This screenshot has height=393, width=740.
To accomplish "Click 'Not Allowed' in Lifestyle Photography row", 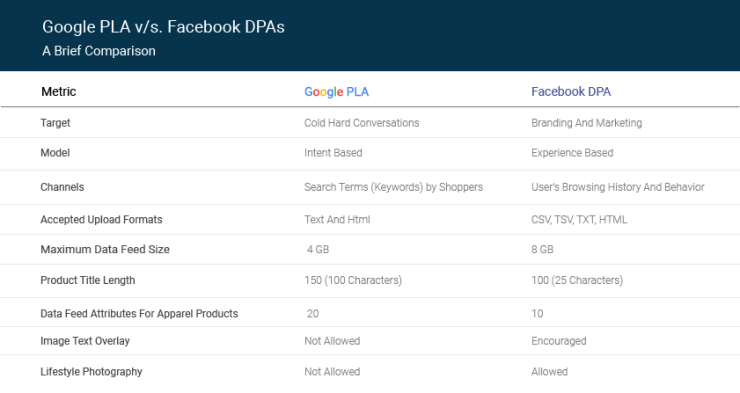I will [332, 372].
